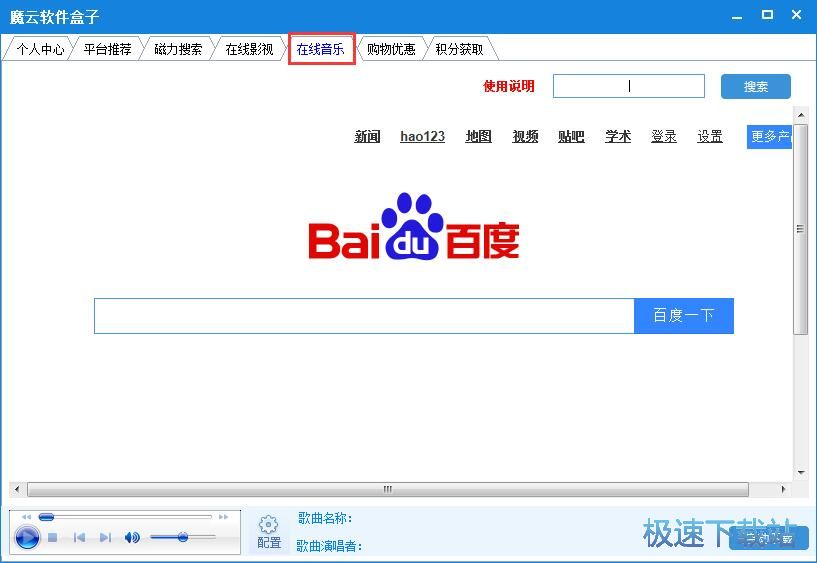Screen dimensions: 817x563
Task: Click the 登录 link
Action: coord(664,136)
